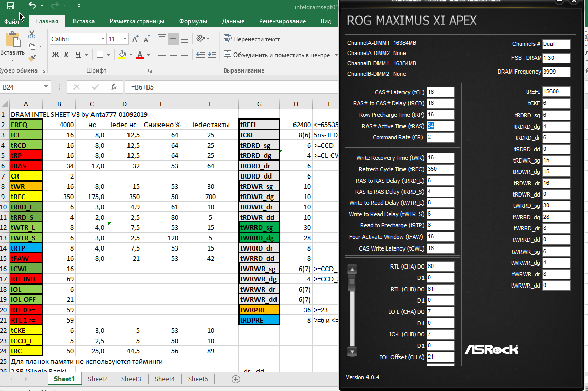Switch to the Данные ribbon tab

point(233,21)
